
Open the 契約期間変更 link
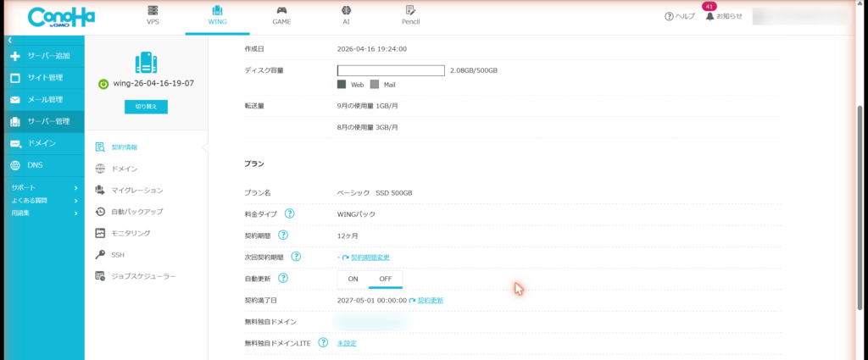pyautogui.click(x=370, y=258)
